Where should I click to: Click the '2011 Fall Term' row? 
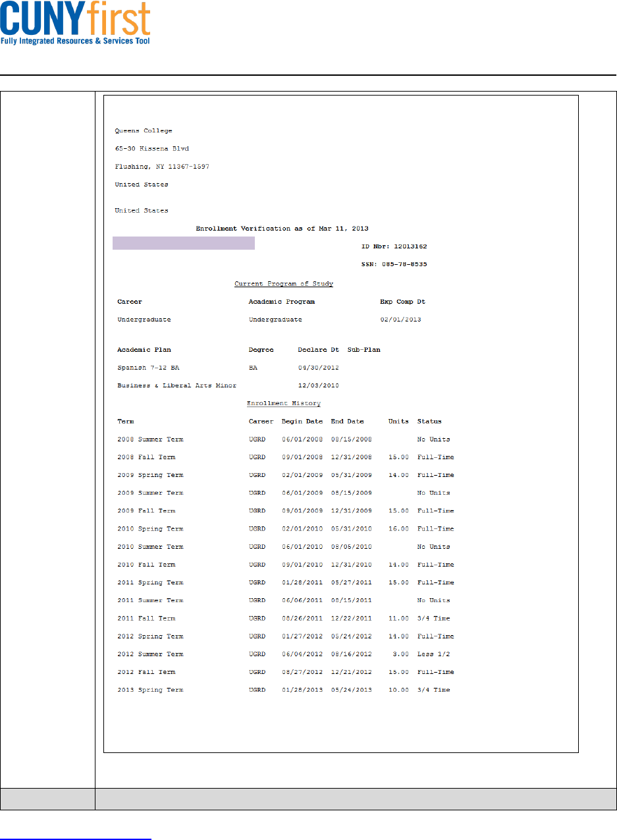point(286,619)
